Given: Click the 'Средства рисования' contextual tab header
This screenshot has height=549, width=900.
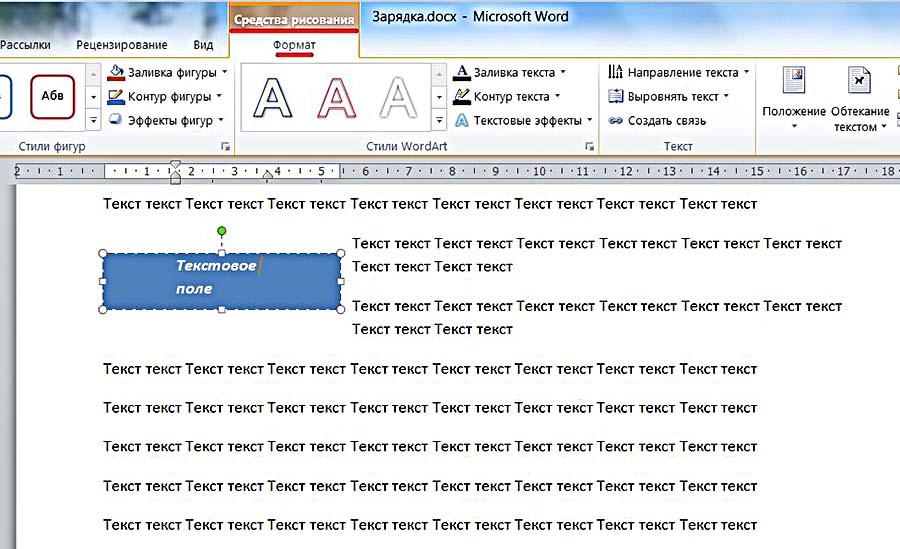Looking at the screenshot, I should pos(294,20).
